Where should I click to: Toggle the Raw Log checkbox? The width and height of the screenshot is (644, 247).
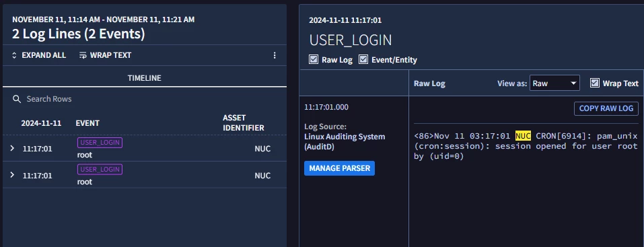click(314, 60)
